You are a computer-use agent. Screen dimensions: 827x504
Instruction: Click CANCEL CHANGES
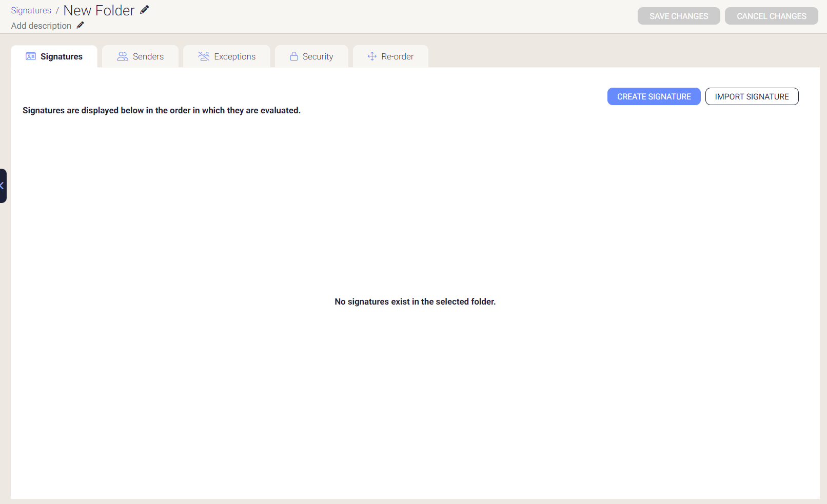[771, 16]
